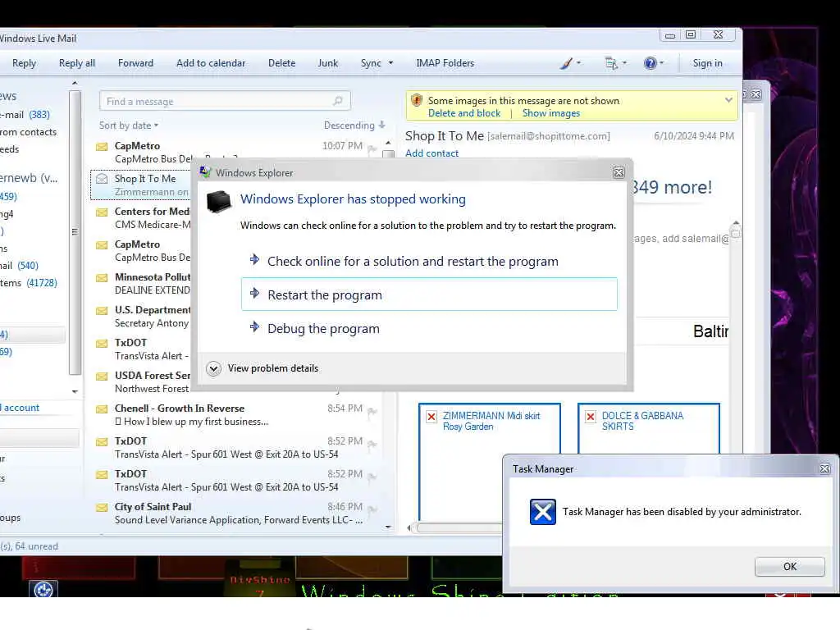Close the Task Manager dialog
Viewport: 840px width, 630px height.
[x=825, y=468]
